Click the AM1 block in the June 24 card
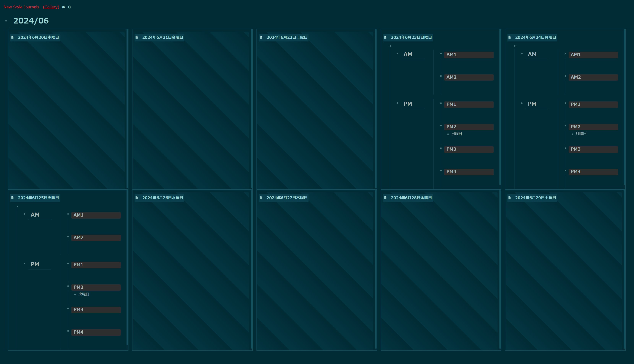Viewport: 634px width, 364px height. pos(593,55)
